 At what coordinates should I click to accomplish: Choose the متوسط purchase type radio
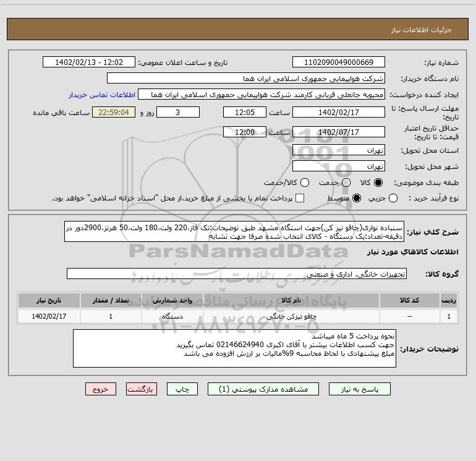pos(357,198)
